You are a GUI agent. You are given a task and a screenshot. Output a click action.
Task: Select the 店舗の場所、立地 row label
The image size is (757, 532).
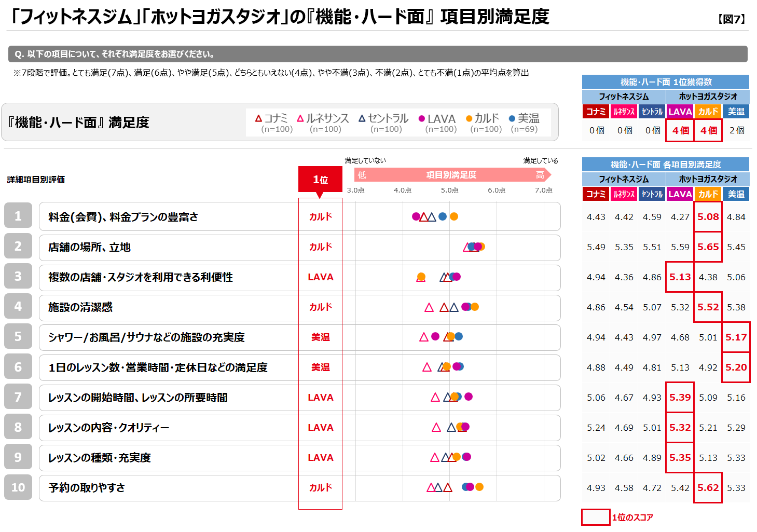[x=89, y=247]
